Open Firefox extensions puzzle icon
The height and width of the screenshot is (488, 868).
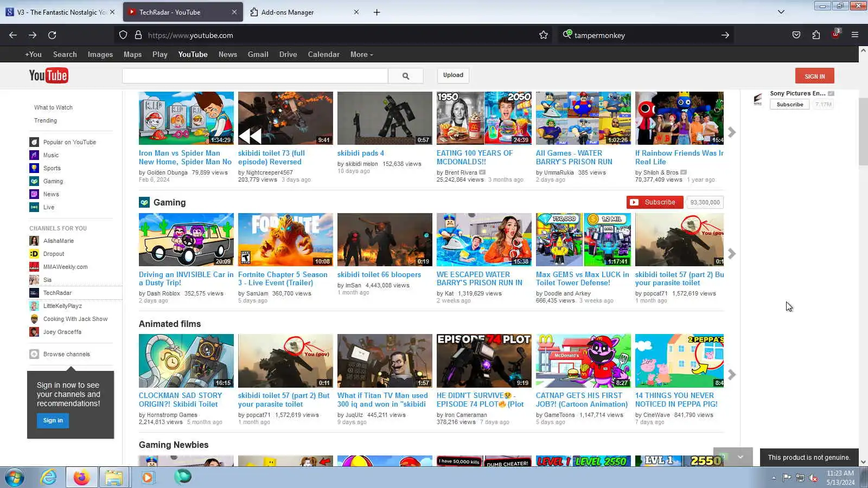pos(816,35)
